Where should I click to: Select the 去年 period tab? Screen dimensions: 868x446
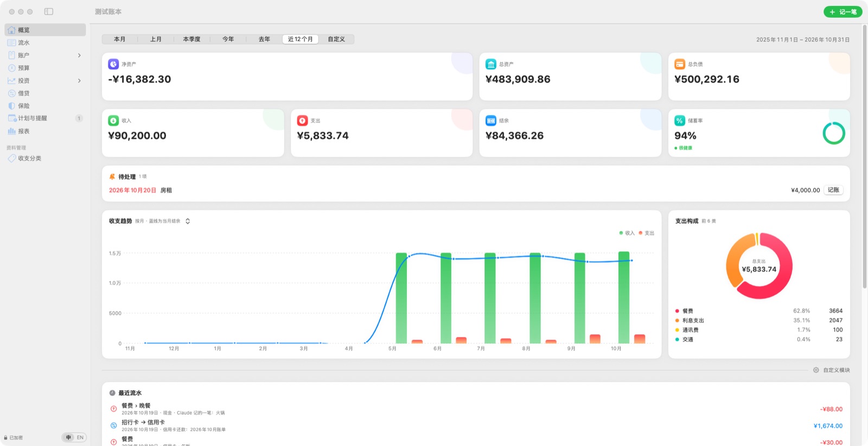[x=264, y=39]
